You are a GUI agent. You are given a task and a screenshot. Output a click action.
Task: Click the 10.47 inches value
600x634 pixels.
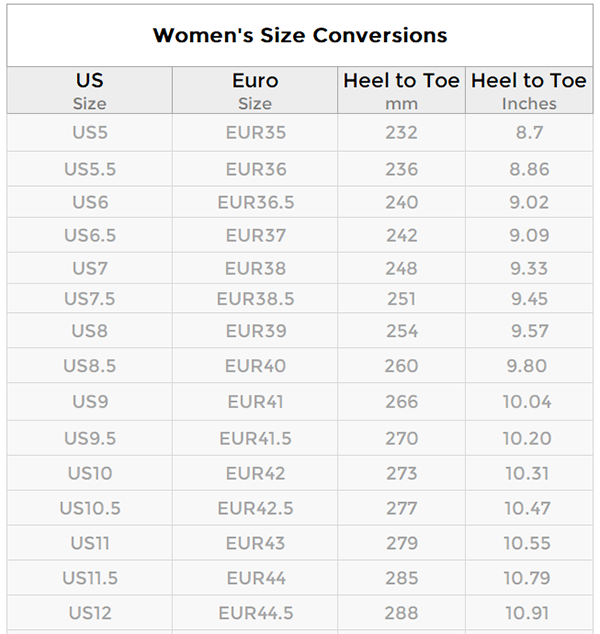click(529, 508)
